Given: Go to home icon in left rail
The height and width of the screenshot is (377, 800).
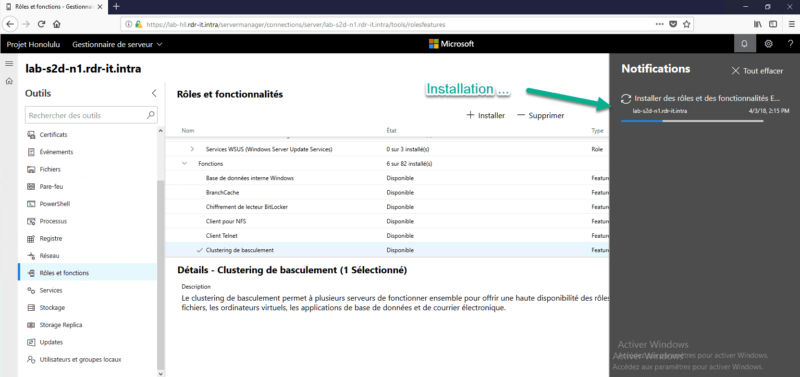Looking at the screenshot, I should pos(9,81).
